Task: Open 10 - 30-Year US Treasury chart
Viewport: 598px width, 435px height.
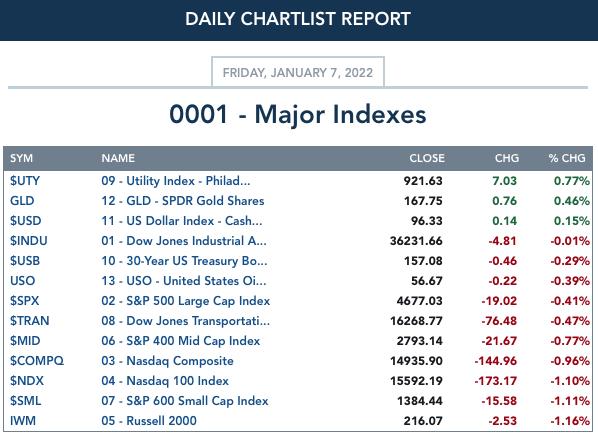Action: click(x=184, y=261)
